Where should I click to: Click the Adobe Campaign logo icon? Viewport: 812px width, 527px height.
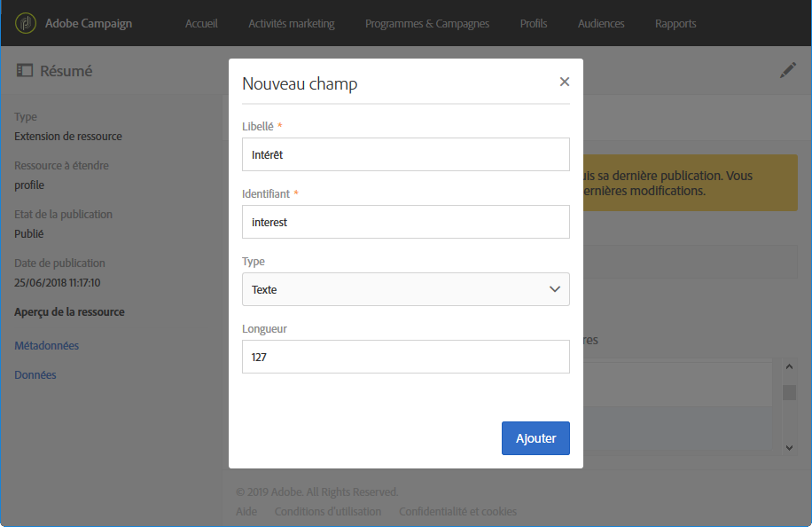[x=26, y=23]
